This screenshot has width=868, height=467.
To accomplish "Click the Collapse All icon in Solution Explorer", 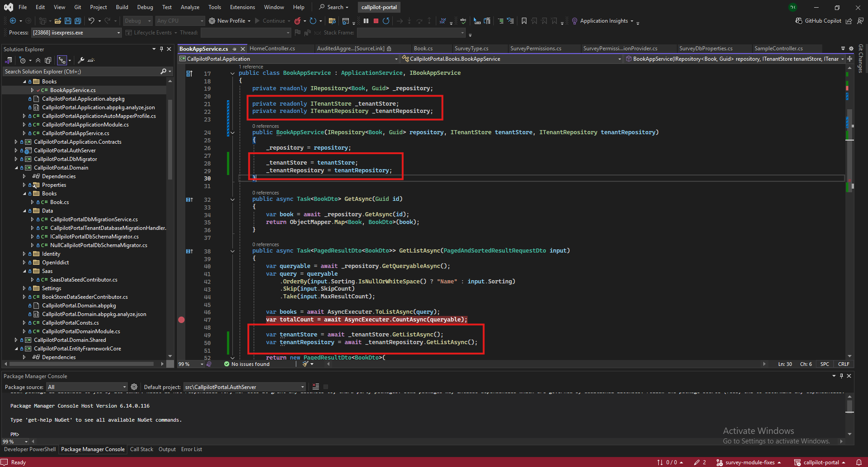I will [x=38, y=60].
